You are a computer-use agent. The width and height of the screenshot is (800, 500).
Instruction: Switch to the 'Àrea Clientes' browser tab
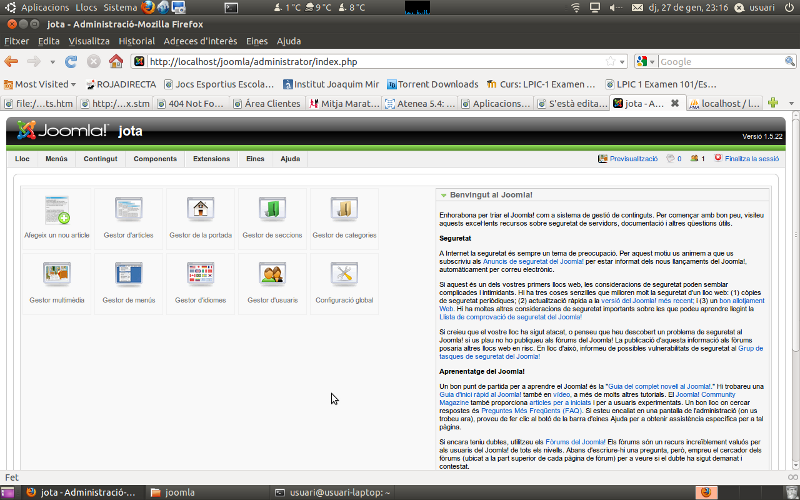266,103
